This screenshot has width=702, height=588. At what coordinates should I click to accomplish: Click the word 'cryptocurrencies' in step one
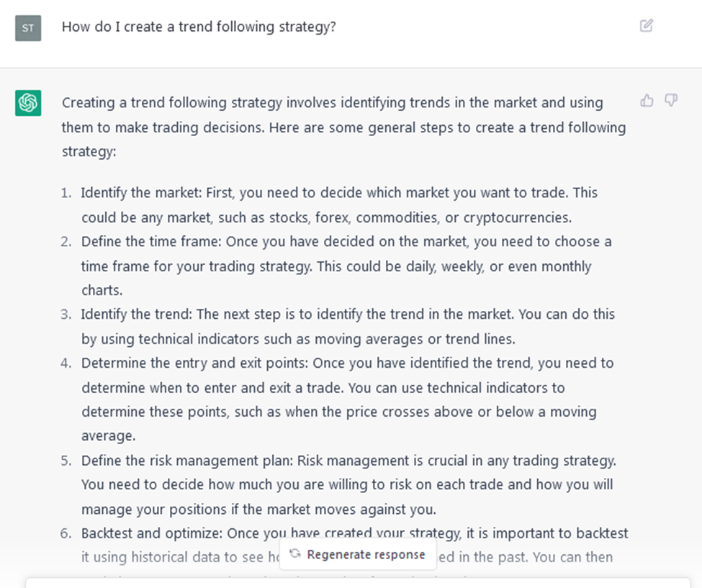coord(517,217)
